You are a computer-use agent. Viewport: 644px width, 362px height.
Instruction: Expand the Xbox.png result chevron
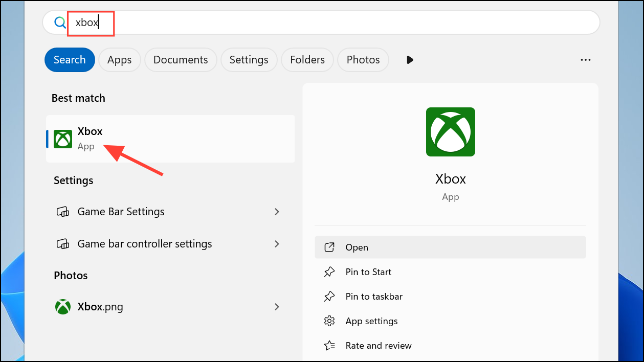pyautogui.click(x=277, y=307)
